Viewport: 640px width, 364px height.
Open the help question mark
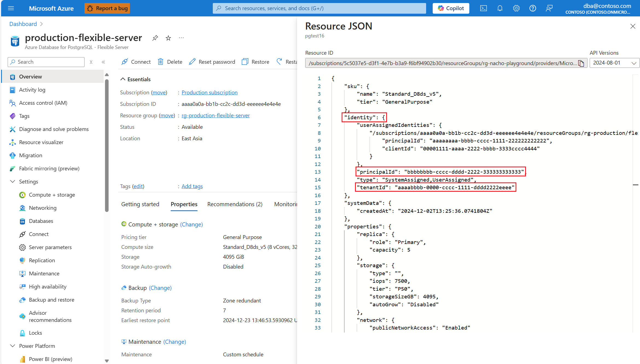point(533,8)
